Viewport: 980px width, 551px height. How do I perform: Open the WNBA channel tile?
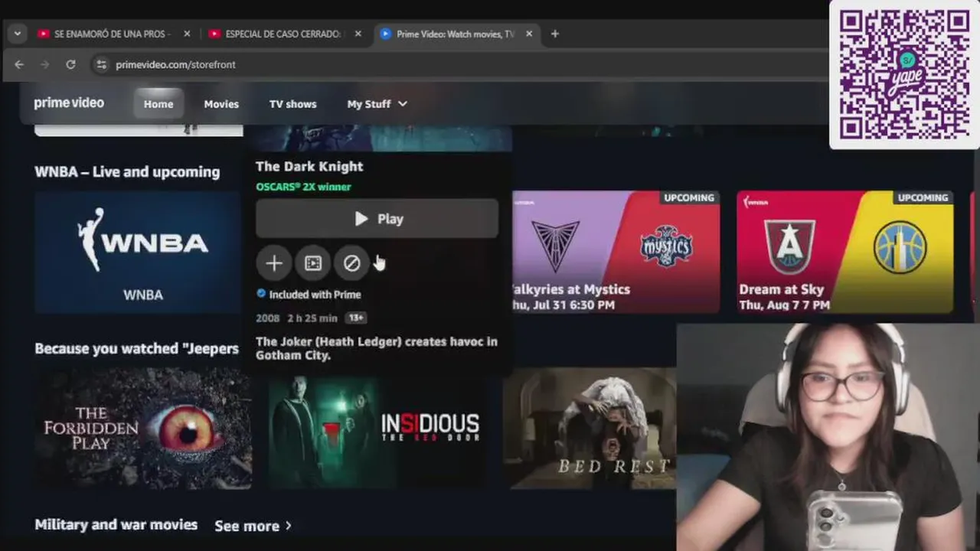point(139,252)
